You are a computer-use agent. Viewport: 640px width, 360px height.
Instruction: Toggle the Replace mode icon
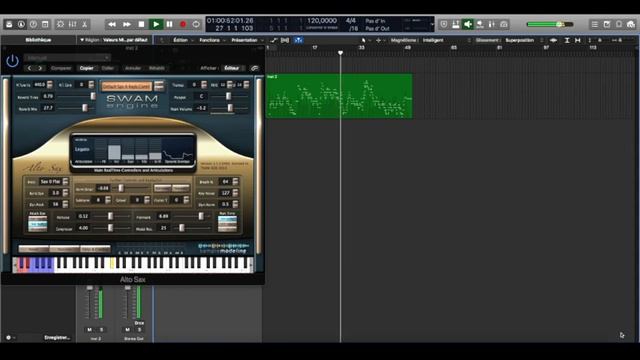click(444, 24)
